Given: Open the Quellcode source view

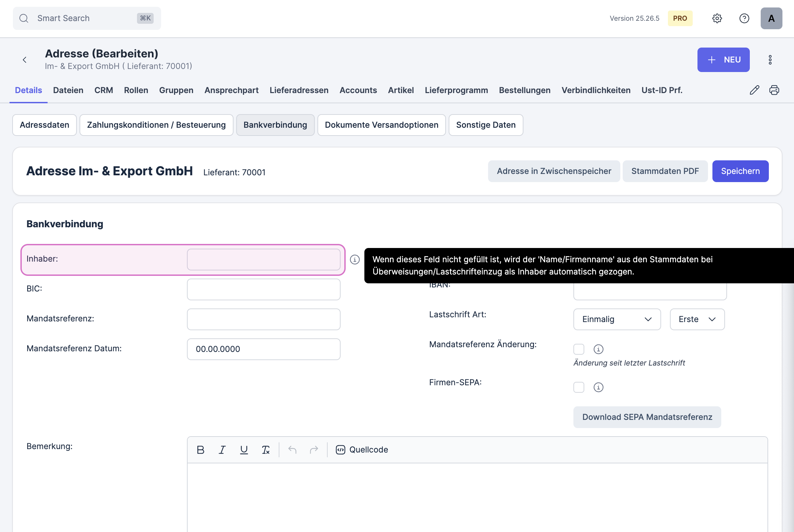Looking at the screenshot, I should coord(362,450).
